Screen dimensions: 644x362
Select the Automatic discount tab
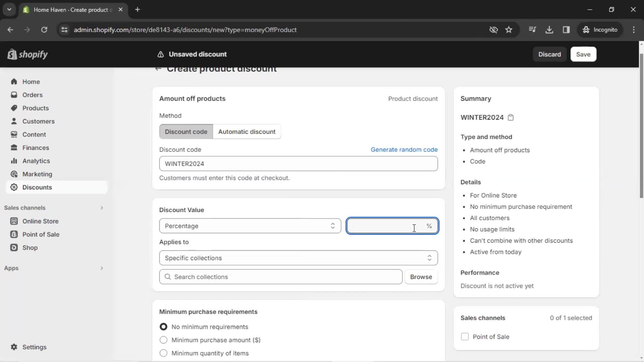click(x=247, y=131)
